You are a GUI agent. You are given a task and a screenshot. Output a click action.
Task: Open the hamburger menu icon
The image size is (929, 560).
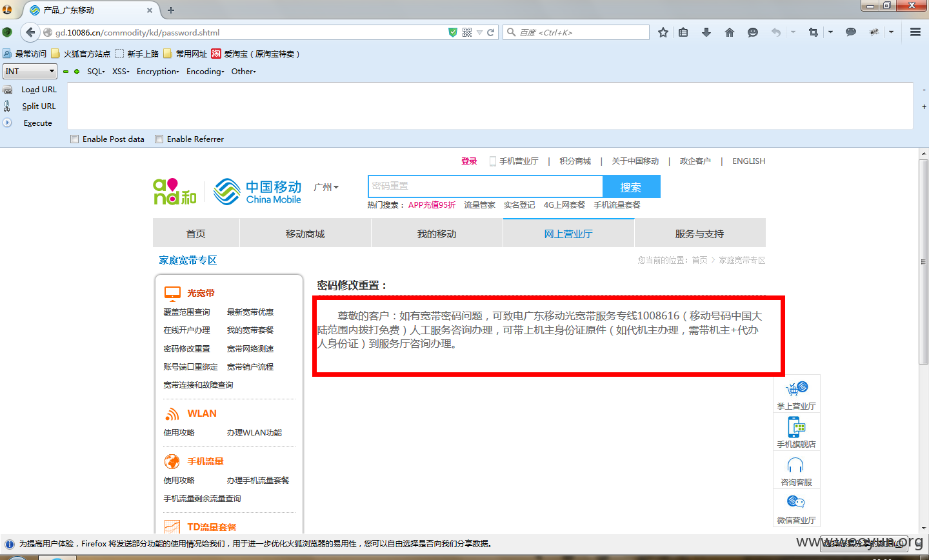[915, 32]
